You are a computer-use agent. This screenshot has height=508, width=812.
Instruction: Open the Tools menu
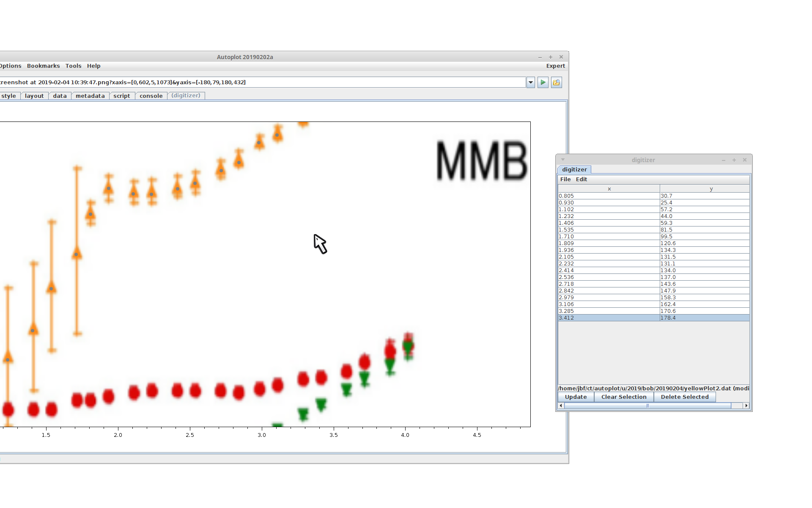coord(73,66)
